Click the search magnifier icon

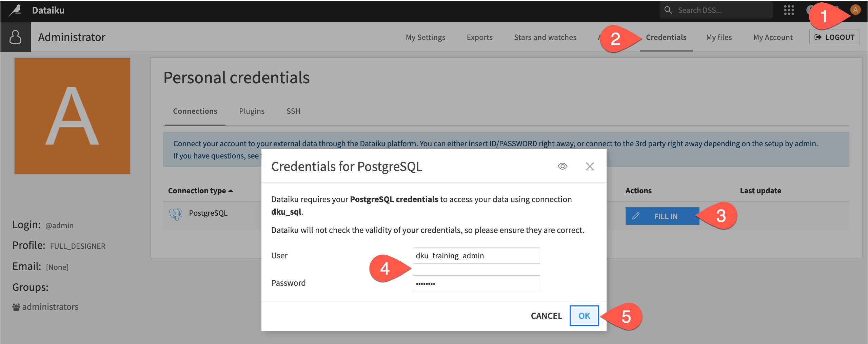(668, 10)
